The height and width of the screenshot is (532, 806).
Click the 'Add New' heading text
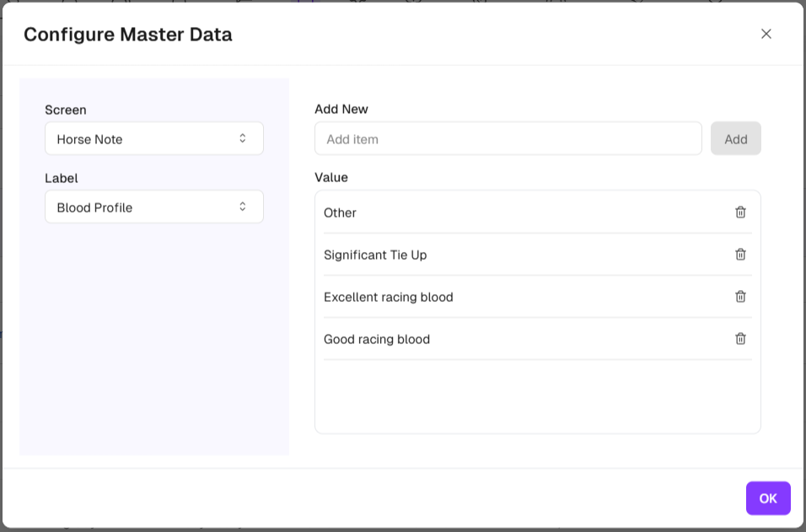(x=341, y=109)
